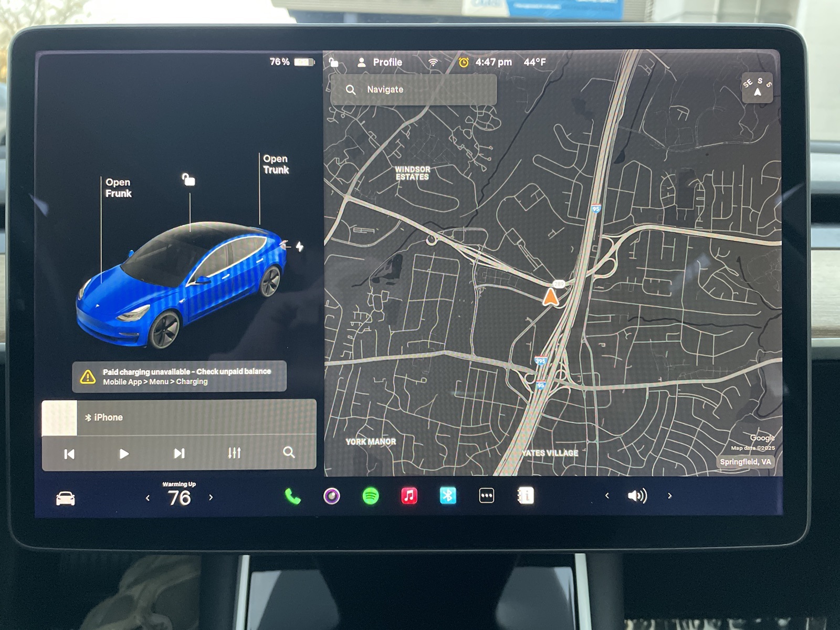Increase cabin temperature with right arrow
The image size is (840, 630).
211,497
